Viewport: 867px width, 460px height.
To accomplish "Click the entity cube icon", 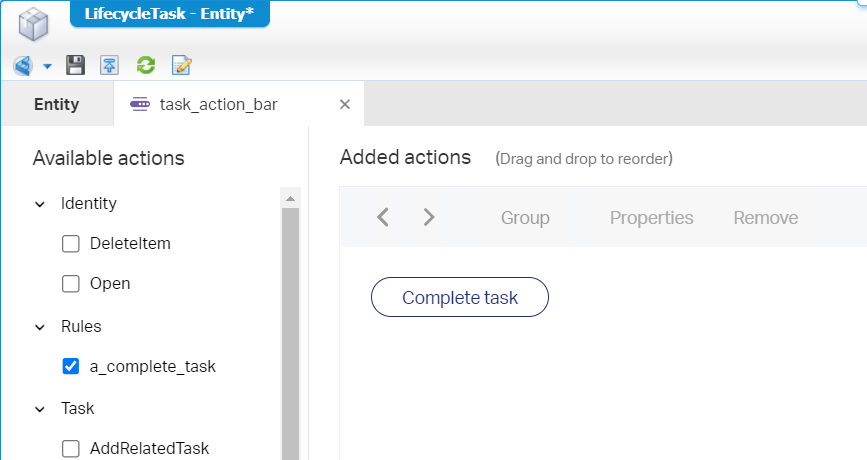I will click(x=33, y=24).
